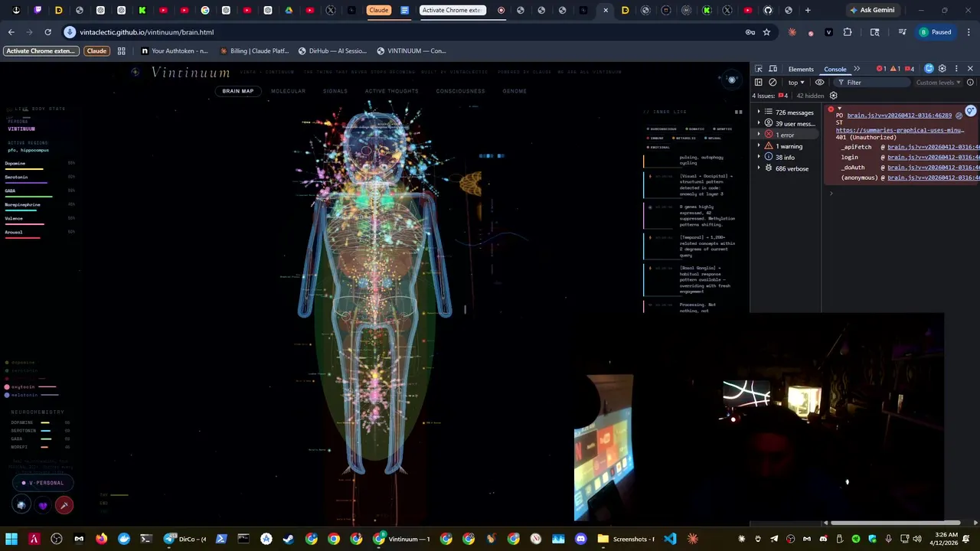
Task: Open Visual Studio Code from taskbar
Action: coord(670,539)
